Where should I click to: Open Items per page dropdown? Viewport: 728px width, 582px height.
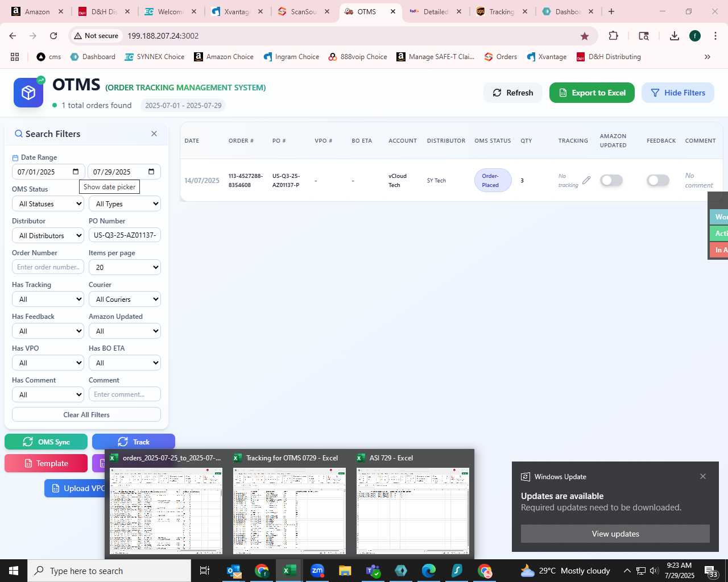[125, 267]
